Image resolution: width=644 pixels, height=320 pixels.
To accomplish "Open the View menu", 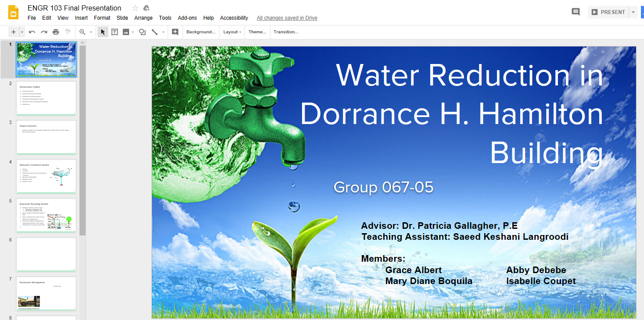I will 63,18.
